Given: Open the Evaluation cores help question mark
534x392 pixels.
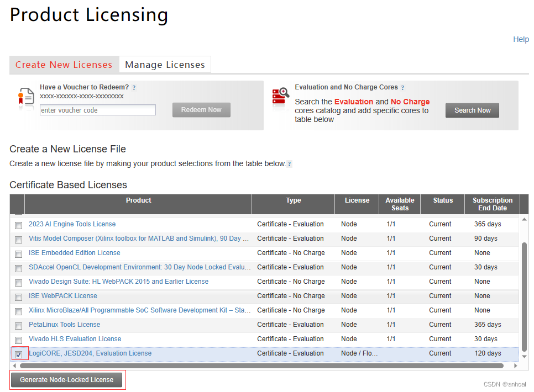Looking at the screenshot, I should (x=402, y=87).
